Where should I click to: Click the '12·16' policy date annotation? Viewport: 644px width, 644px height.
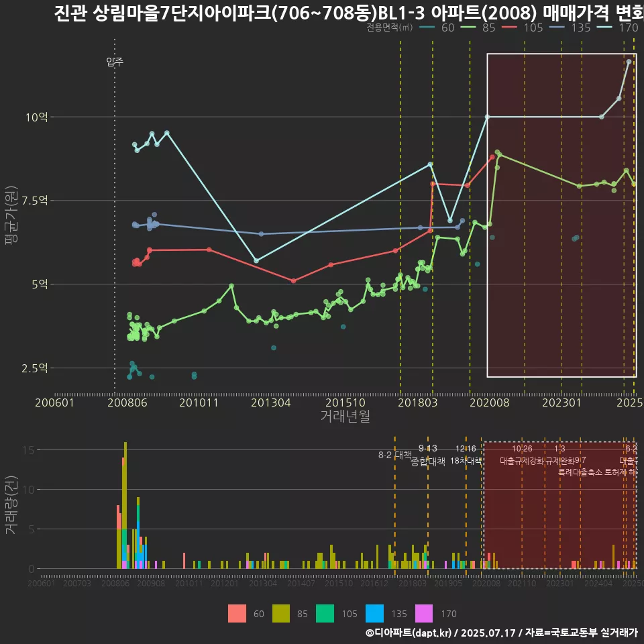(466, 449)
